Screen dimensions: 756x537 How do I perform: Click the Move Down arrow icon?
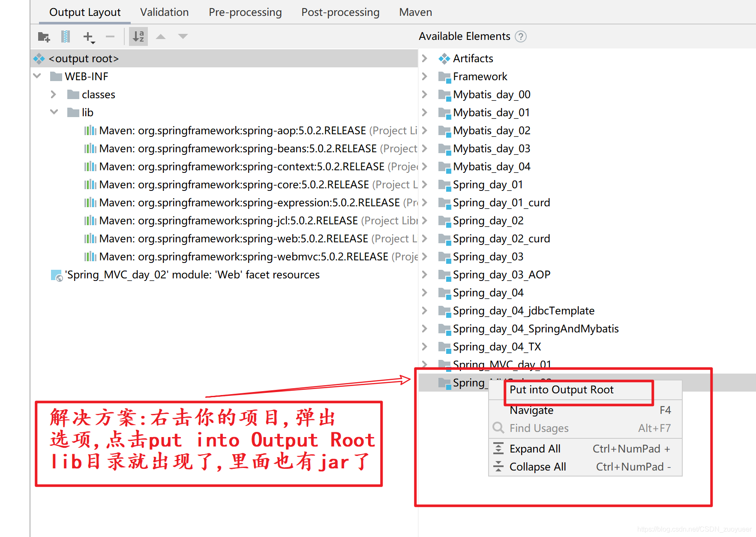[x=183, y=37]
